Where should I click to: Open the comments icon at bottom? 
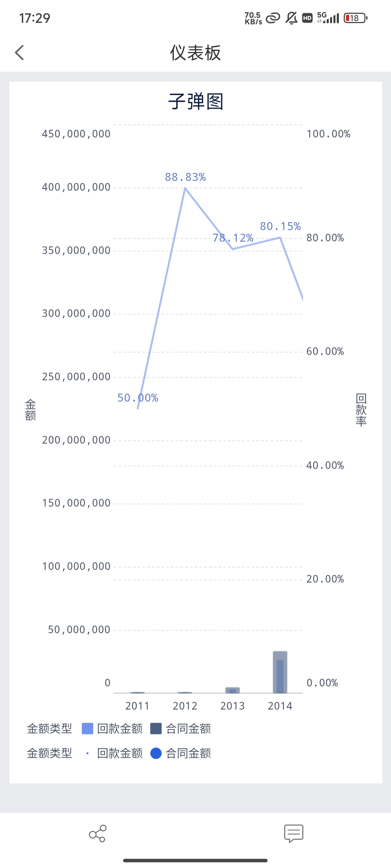294,834
